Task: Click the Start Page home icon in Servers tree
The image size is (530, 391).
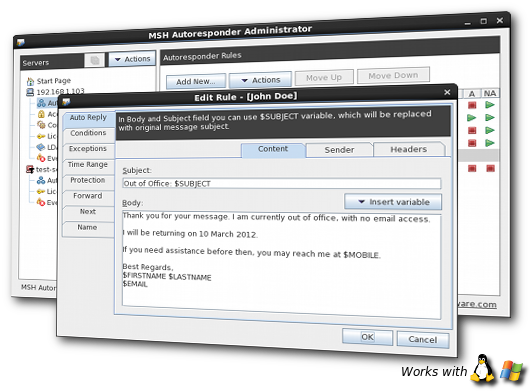Action: pyautogui.click(x=30, y=81)
